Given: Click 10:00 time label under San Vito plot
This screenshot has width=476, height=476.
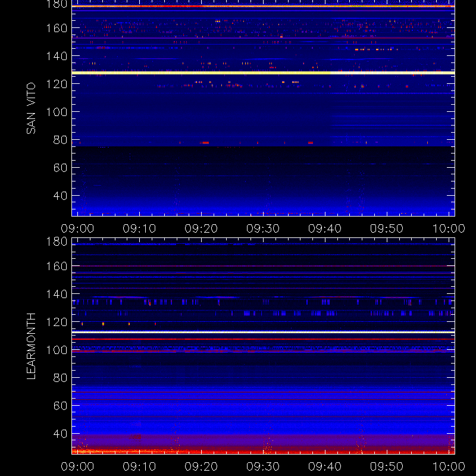Looking at the screenshot, I should (449, 228).
